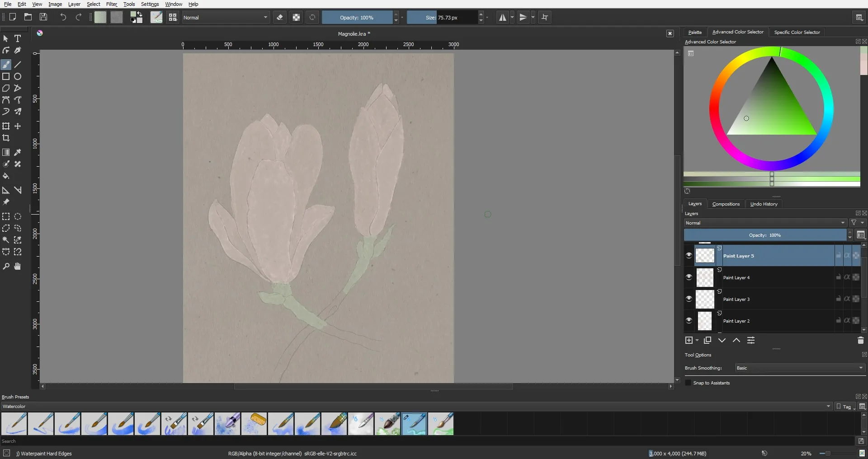Hide Paint Layer 5 using the eye icon
This screenshot has height=459, width=868.
(689, 256)
